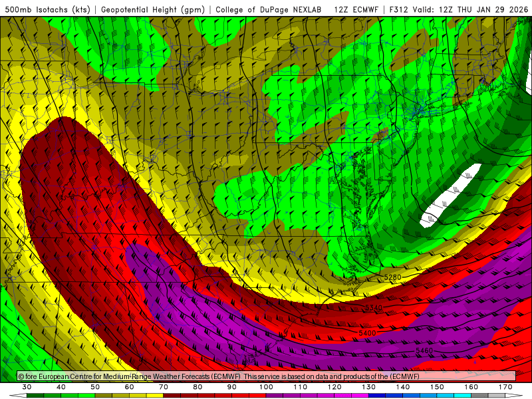Click the 170 value on the color scale

point(505,387)
